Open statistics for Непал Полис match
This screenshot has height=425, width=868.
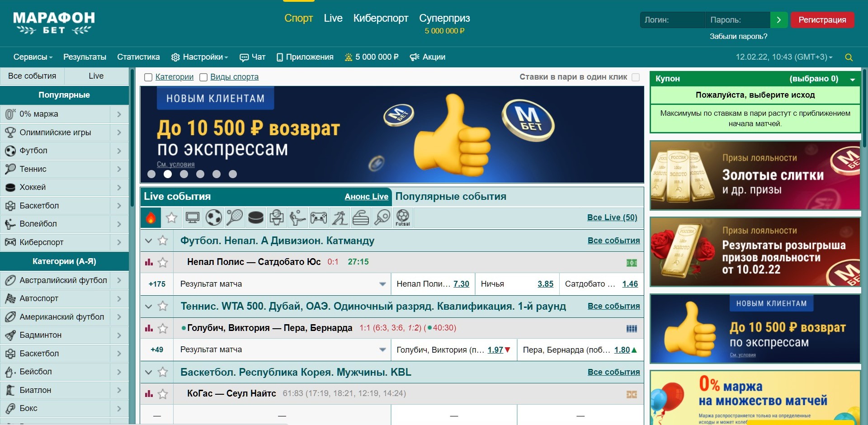[149, 262]
